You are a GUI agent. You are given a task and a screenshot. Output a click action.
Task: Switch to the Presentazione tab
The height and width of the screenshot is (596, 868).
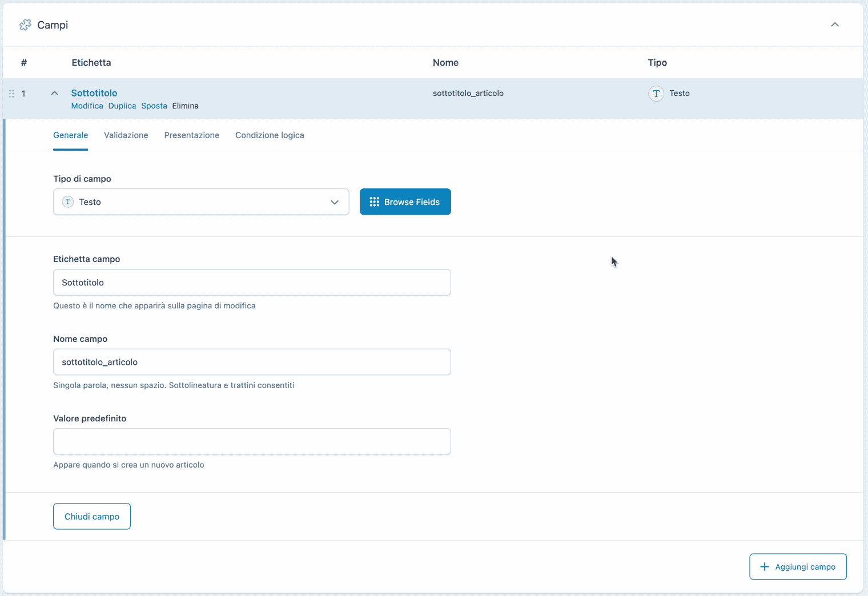point(192,135)
